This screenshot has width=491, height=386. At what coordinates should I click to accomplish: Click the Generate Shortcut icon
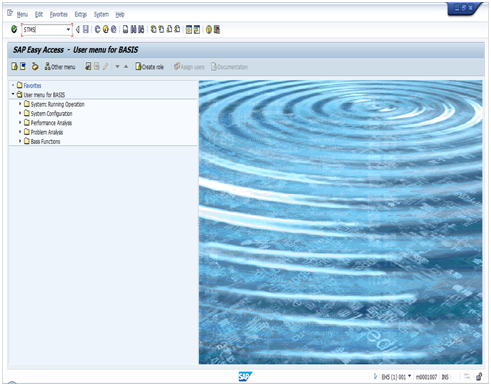click(x=197, y=30)
